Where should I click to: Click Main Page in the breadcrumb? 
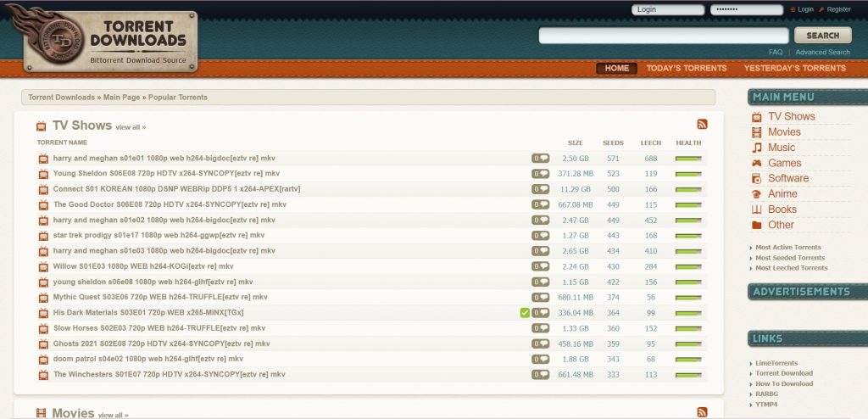coord(122,98)
